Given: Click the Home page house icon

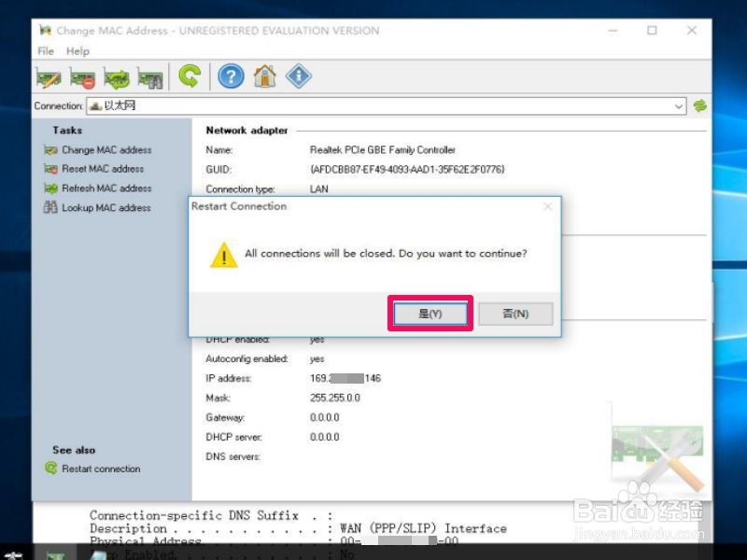Looking at the screenshot, I should (265, 77).
